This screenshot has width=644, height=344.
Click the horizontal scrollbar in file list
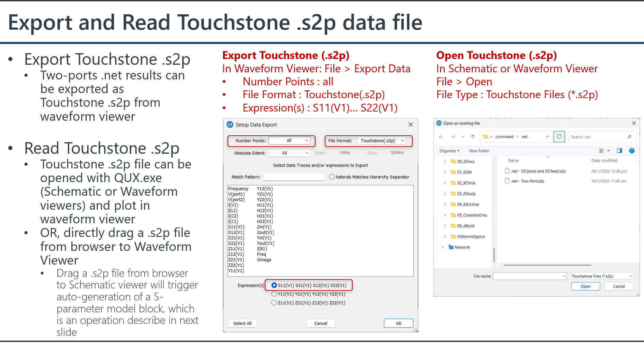pyautogui.click(x=547, y=265)
